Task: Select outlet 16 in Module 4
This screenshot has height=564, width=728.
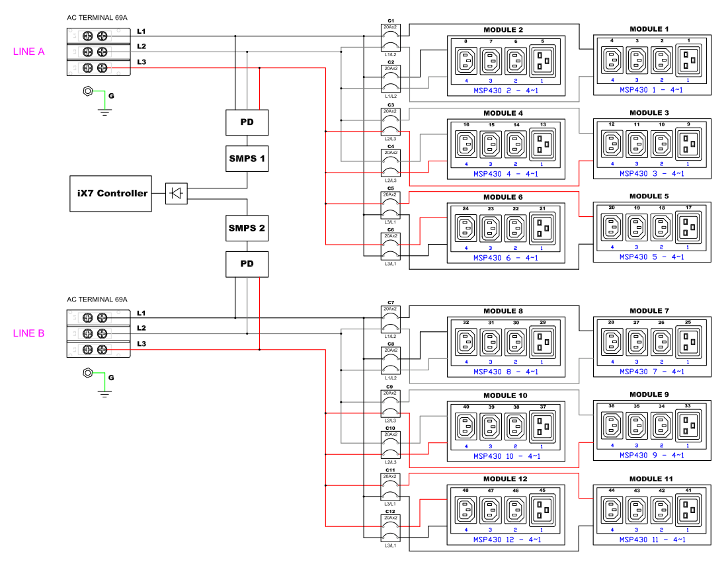Action: pos(466,144)
